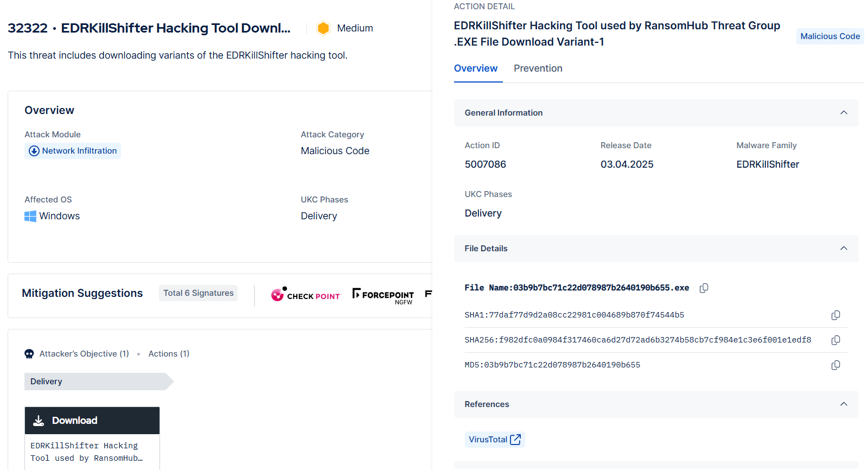The height and width of the screenshot is (470, 868).
Task: Click Release Date value 03.04.2025
Action: (x=627, y=164)
